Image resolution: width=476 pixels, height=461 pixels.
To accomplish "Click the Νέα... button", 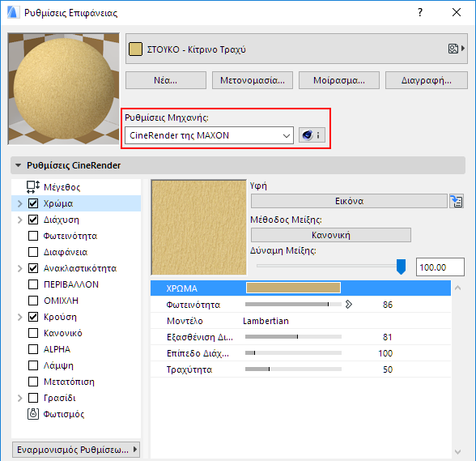I will (166, 80).
